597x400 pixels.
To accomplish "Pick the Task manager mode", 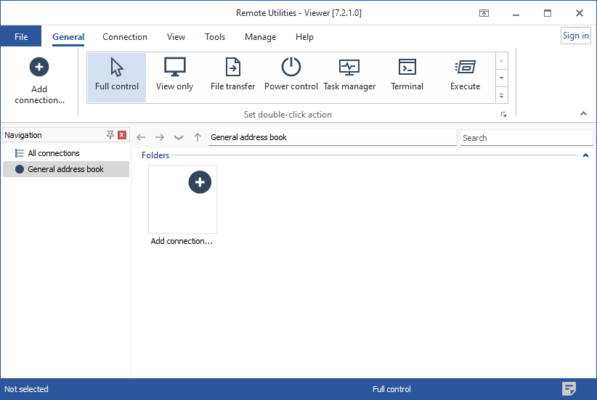I will 349,77.
